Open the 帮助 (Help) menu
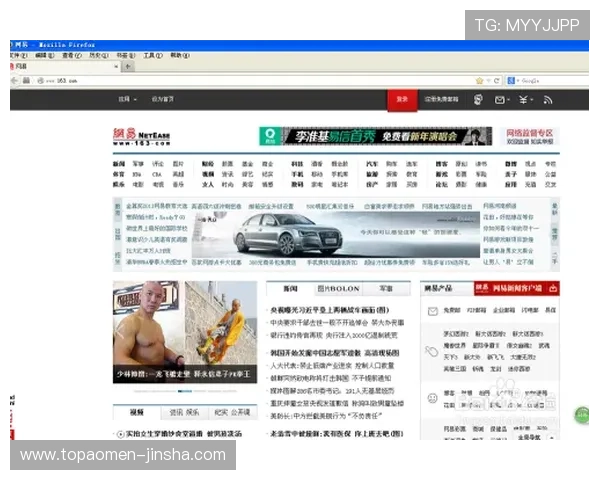This screenshot has height=480, width=600. (x=180, y=55)
